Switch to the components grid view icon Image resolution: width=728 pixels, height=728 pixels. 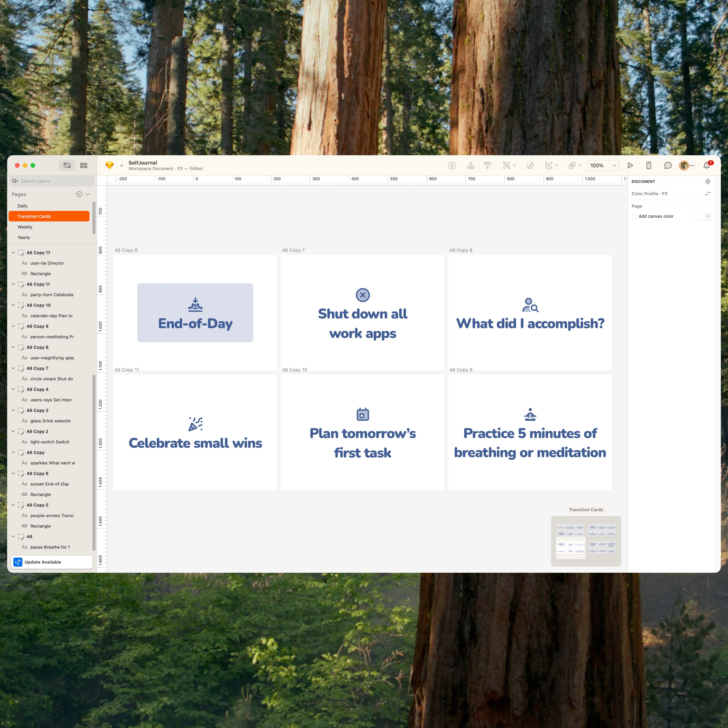(x=84, y=165)
